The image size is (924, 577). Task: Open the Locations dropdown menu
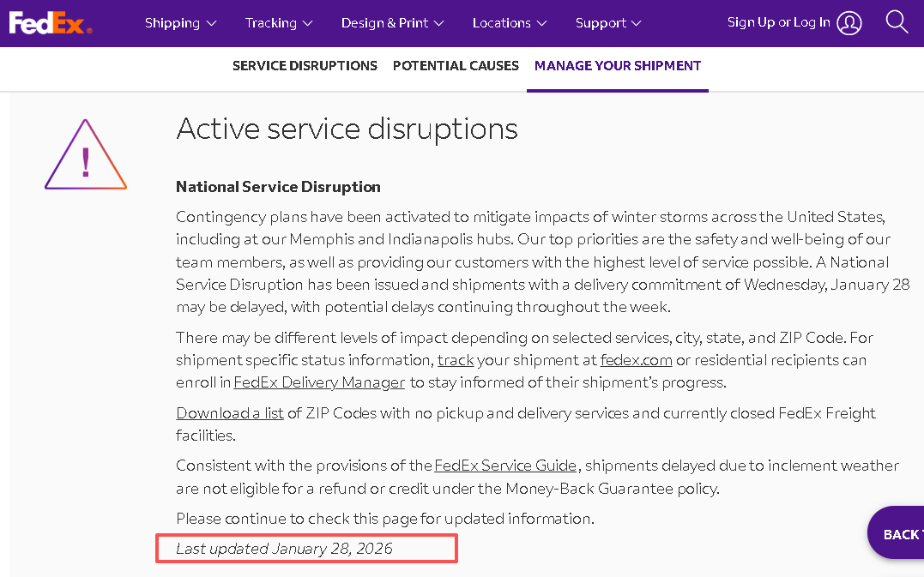(510, 23)
